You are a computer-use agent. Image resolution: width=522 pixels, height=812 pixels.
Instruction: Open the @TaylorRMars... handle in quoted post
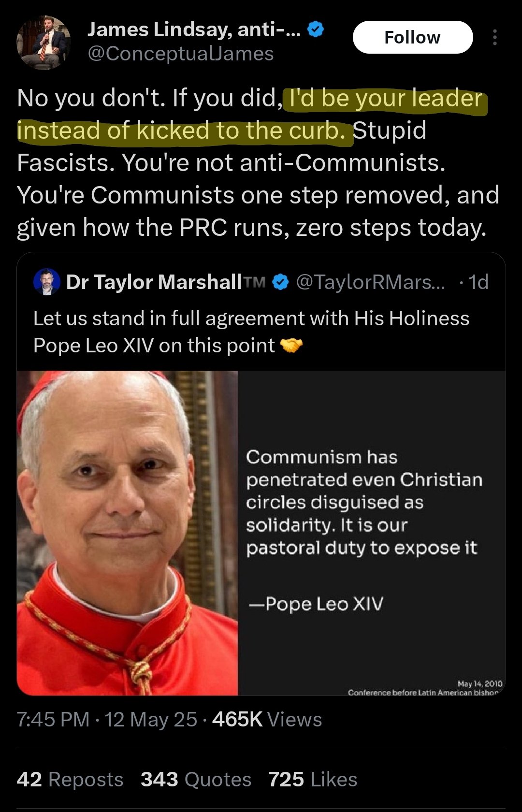(x=370, y=282)
